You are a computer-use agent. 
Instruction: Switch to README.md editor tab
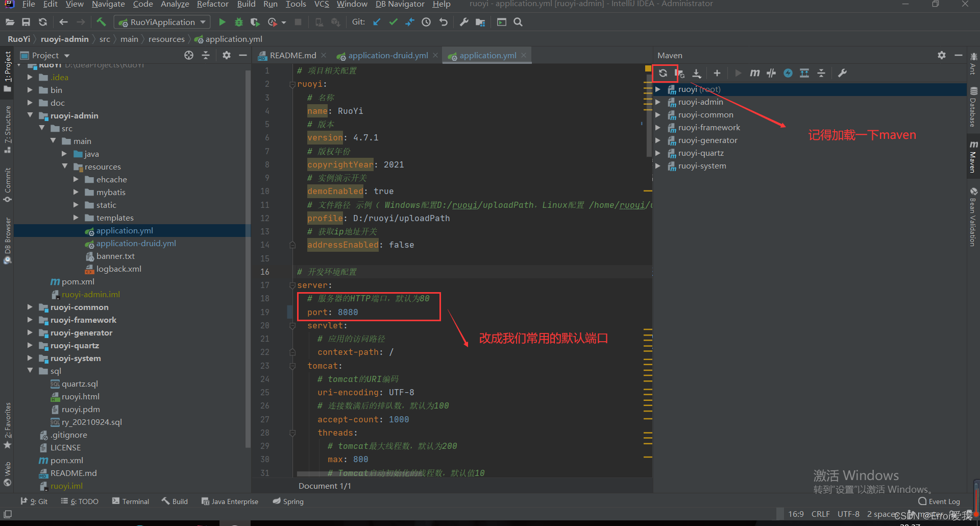pos(292,55)
